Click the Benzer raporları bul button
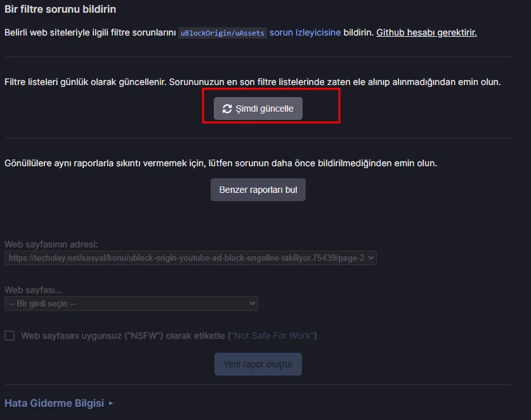The width and height of the screenshot is (531, 420). [258, 190]
